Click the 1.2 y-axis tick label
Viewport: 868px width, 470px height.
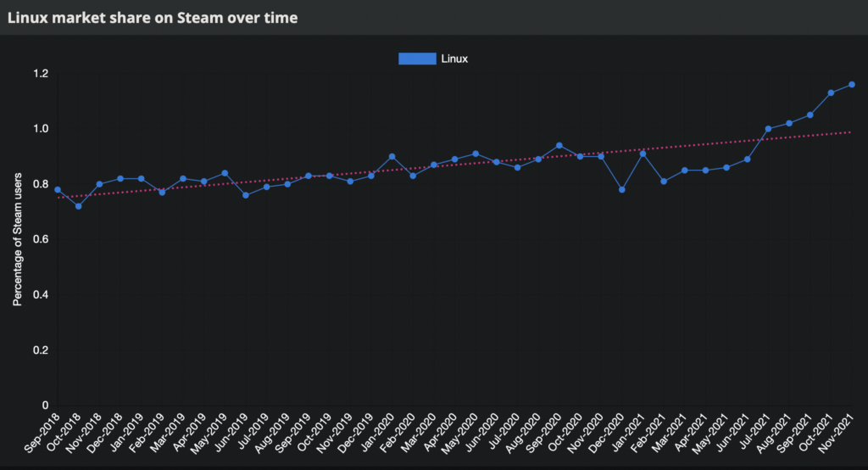coord(41,74)
